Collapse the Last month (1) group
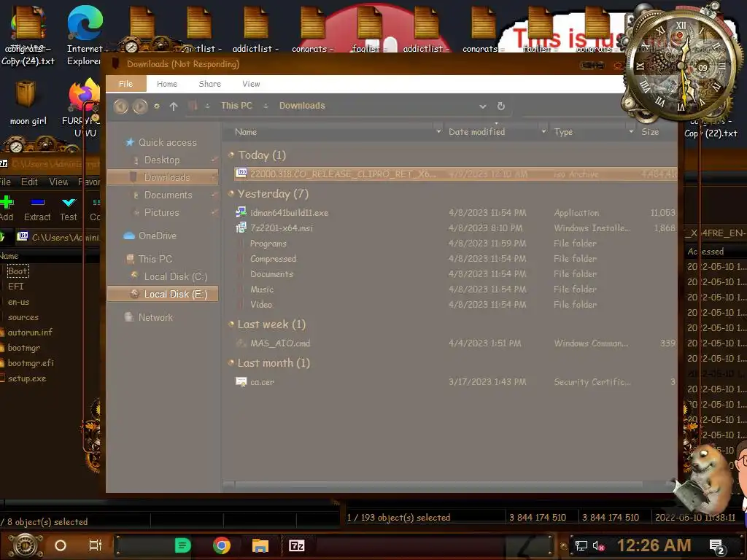Viewport: 747px width, 560px height. point(231,363)
